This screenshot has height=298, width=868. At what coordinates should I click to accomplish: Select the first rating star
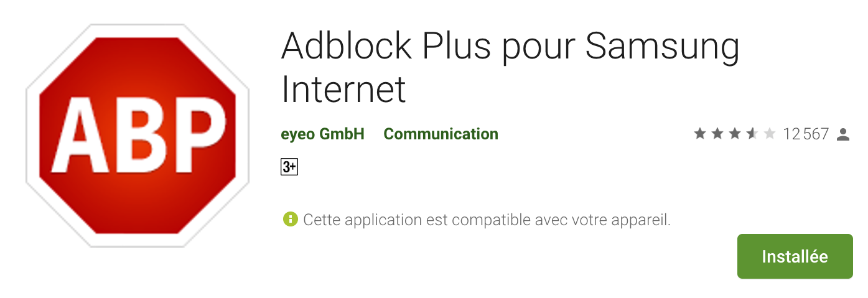pyautogui.click(x=700, y=134)
